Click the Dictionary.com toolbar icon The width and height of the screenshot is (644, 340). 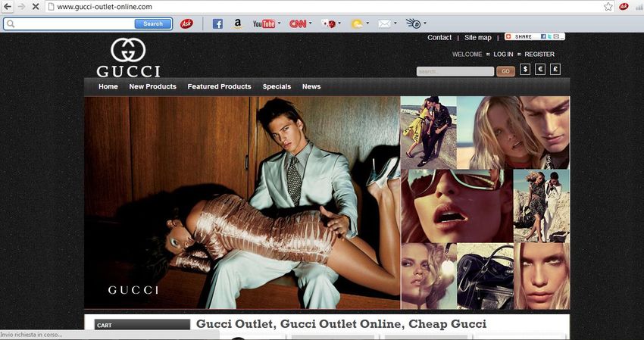pyautogui.click(x=413, y=23)
